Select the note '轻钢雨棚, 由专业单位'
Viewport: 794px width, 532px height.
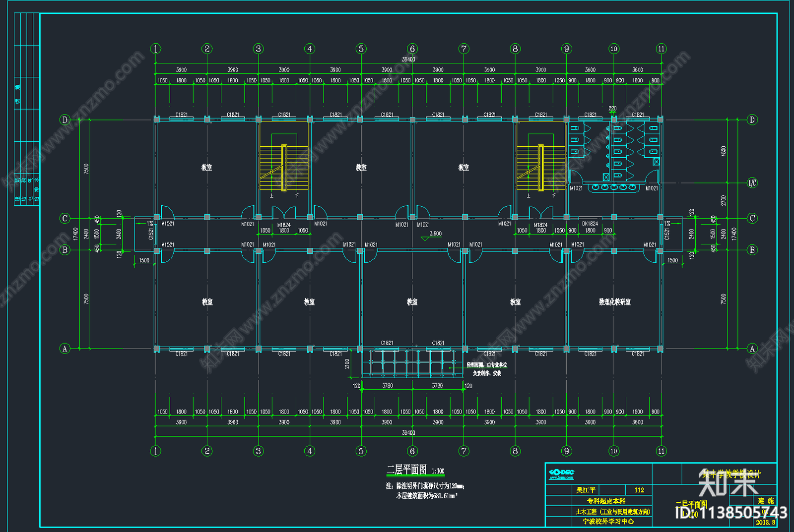487,365
